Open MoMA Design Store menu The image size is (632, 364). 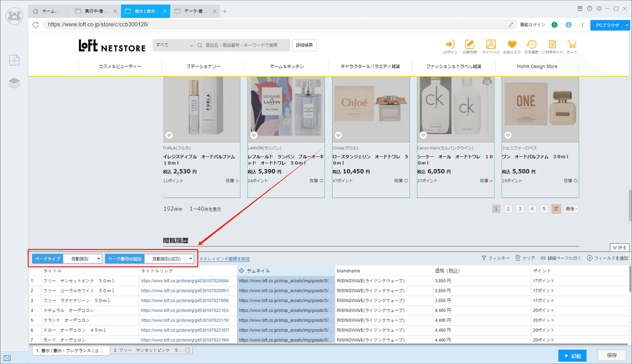(x=537, y=66)
